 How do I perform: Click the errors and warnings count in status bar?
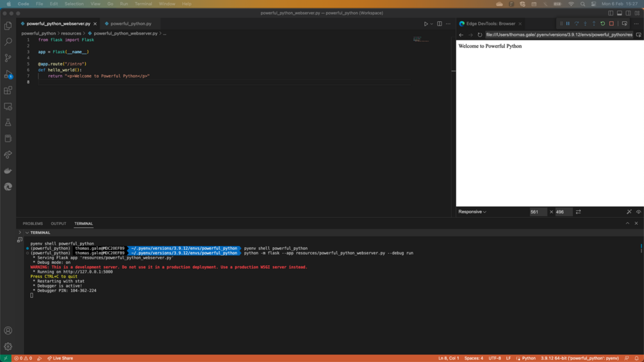click(x=23, y=358)
